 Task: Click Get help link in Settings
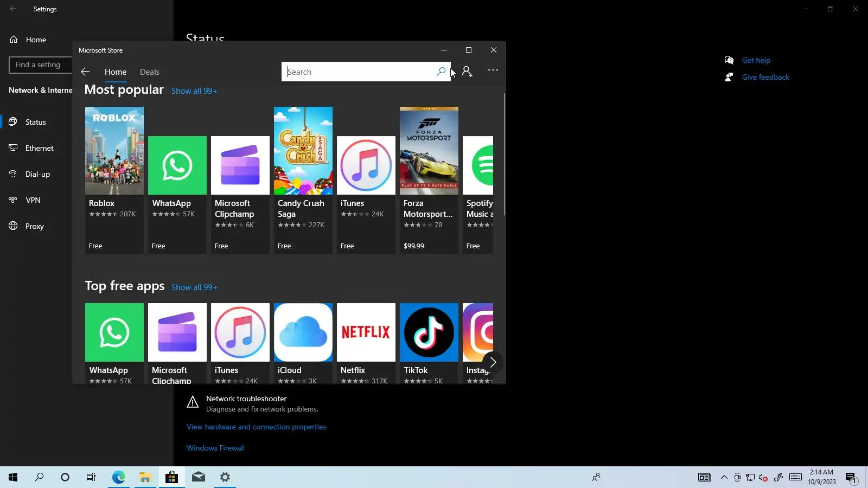[x=756, y=60]
